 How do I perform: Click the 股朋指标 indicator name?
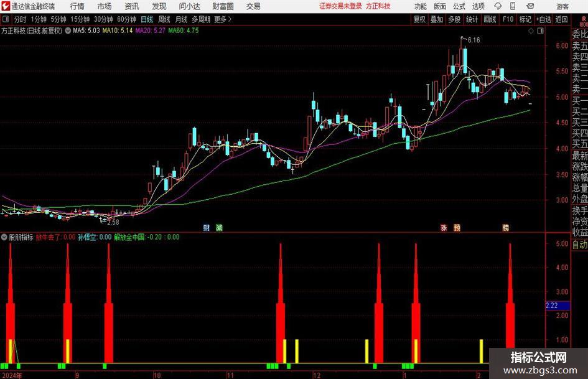[x=21, y=237]
